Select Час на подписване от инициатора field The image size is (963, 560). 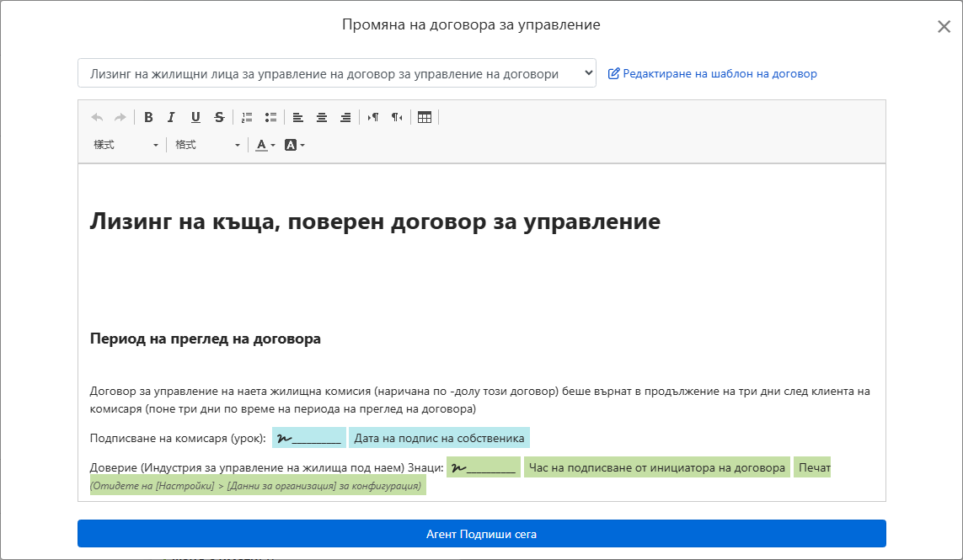click(x=657, y=467)
